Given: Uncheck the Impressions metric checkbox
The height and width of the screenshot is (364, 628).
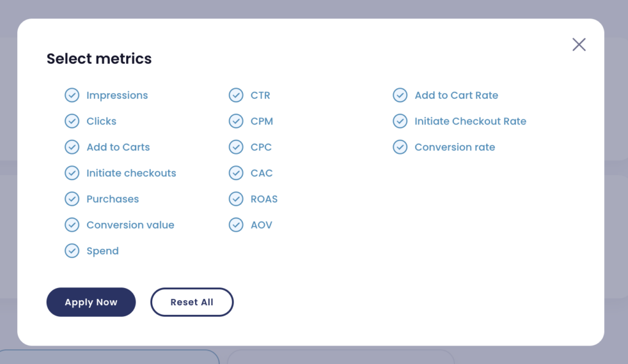Looking at the screenshot, I should [72, 95].
